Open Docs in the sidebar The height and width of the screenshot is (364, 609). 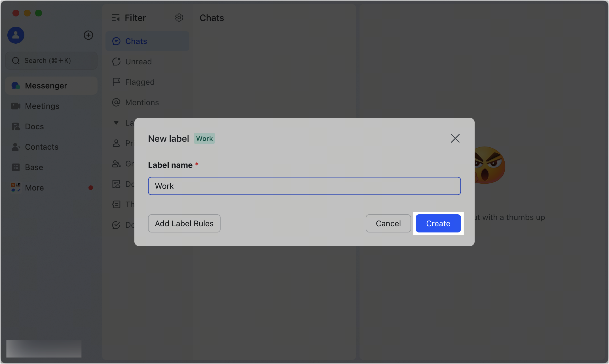(x=34, y=126)
